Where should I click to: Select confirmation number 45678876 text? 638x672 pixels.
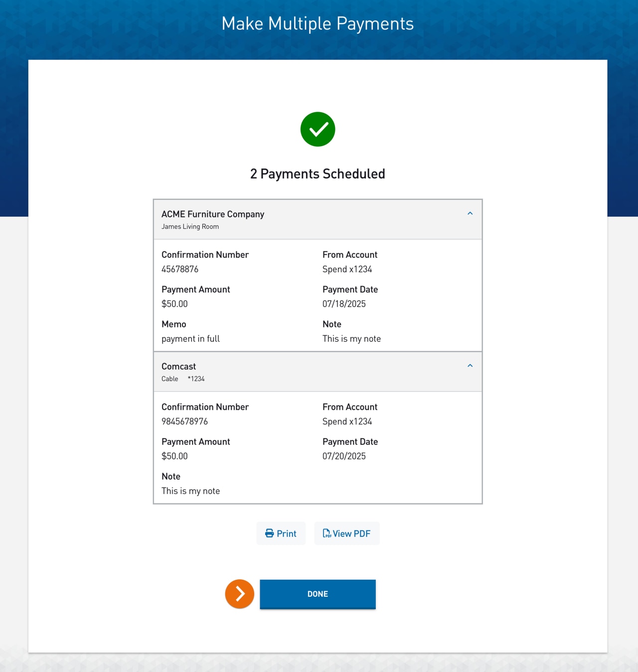(180, 269)
